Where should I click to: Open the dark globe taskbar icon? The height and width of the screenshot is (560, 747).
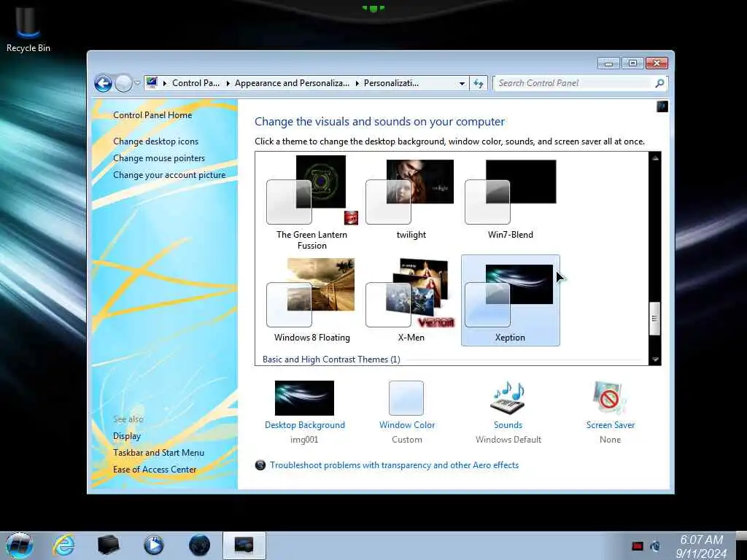pos(199,545)
